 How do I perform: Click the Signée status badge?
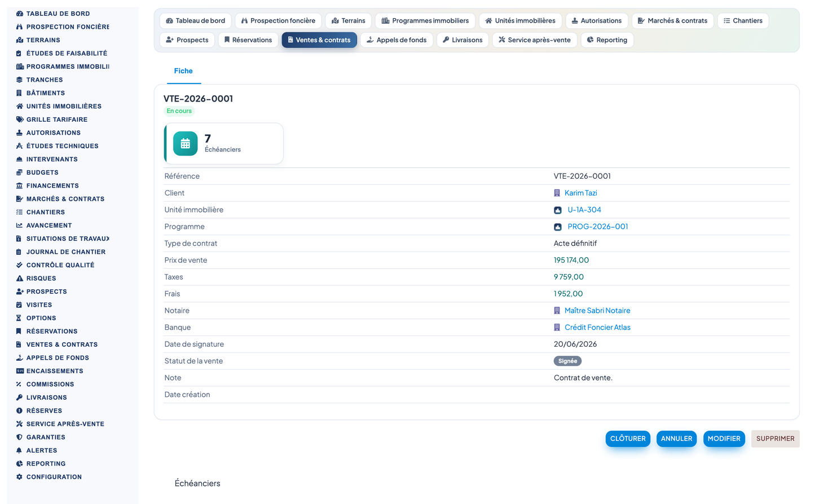pos(567,361)
